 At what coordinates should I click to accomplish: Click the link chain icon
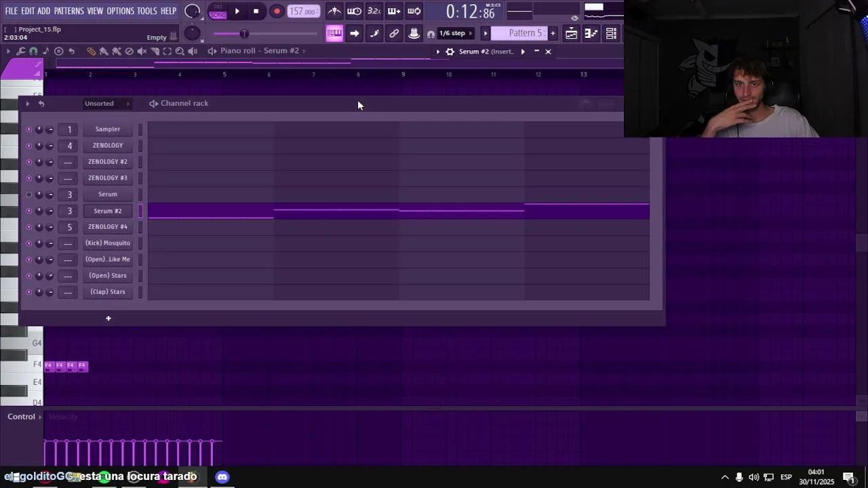pos(394,33)
